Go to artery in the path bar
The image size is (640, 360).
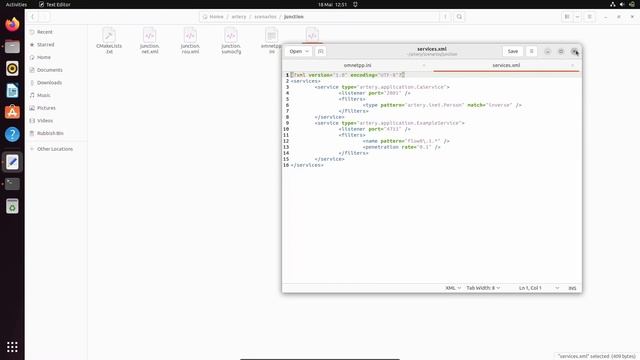239,17
